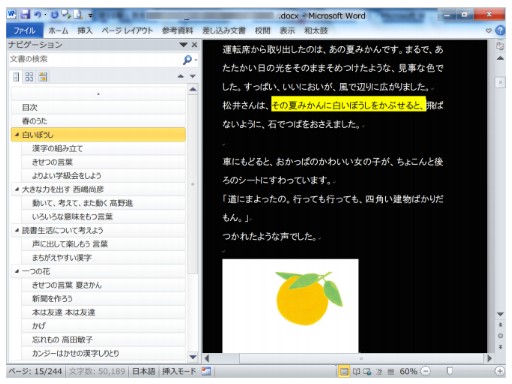Customize Quick Access Toolbar dropdown arrow
This screenshot has height=384, width=512.
click(x=90, y=15)
